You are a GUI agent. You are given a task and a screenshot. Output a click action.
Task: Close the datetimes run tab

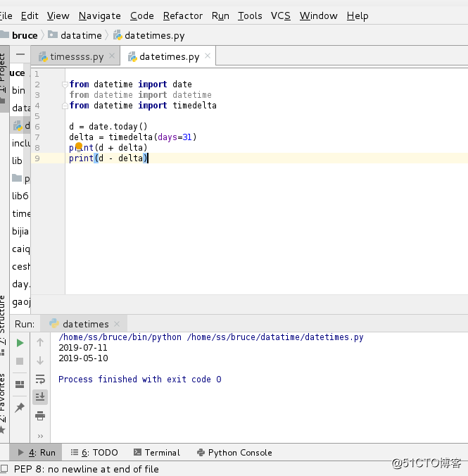coord(117,324)
